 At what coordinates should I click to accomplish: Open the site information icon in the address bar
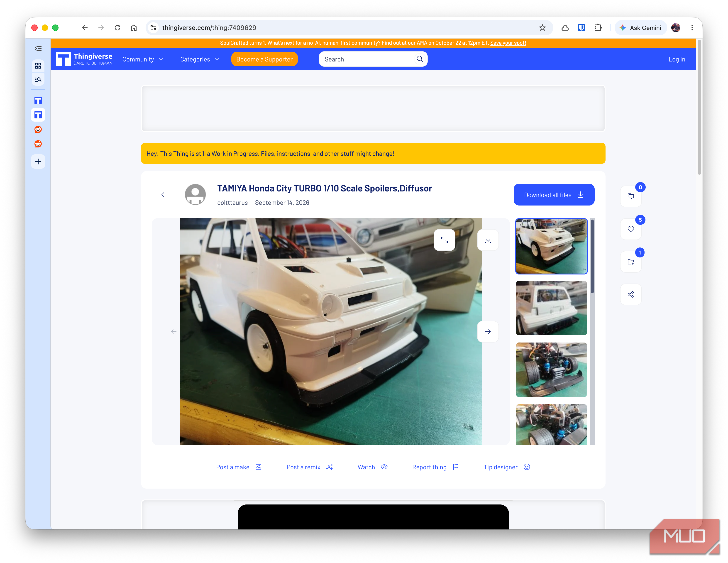[153, 28]
